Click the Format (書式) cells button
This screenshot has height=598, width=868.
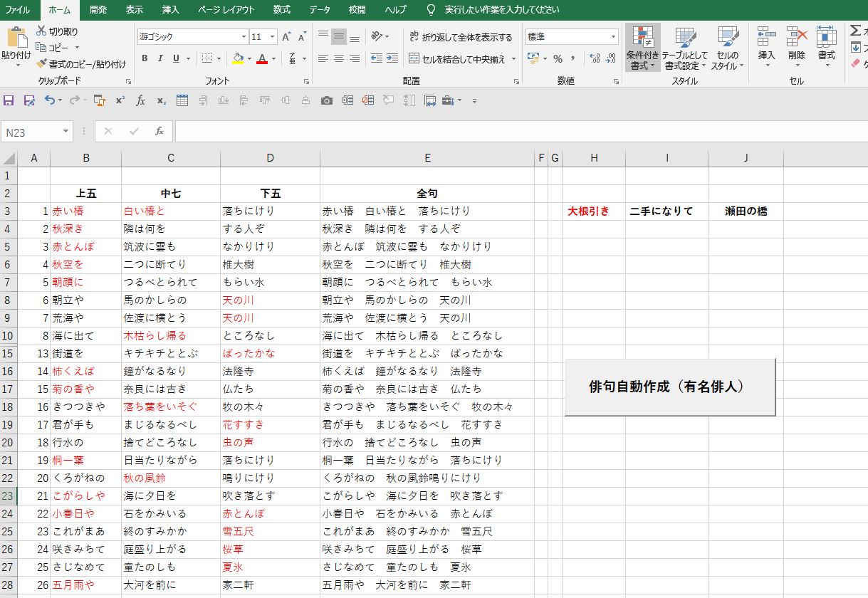826,48
